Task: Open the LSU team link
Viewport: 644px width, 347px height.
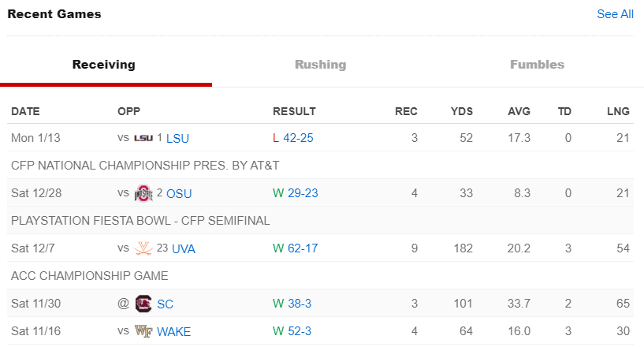Action: [x=177, y=139]
